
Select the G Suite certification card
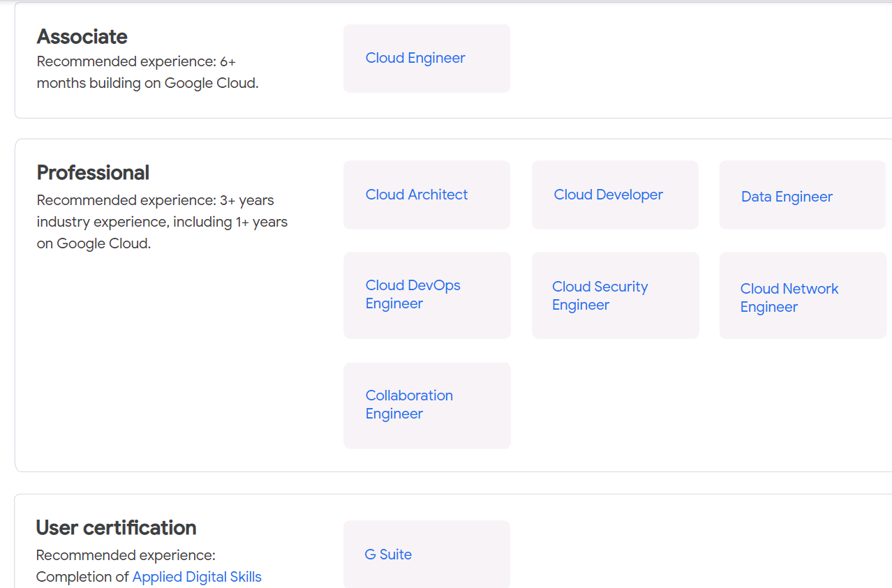tap(426, 555)
